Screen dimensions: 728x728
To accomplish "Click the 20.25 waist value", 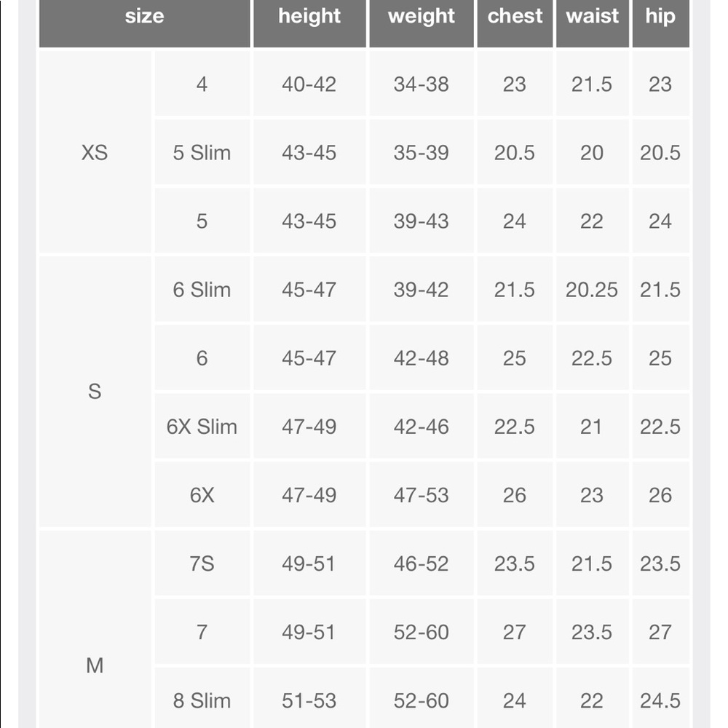I will [x=593, y=289].
